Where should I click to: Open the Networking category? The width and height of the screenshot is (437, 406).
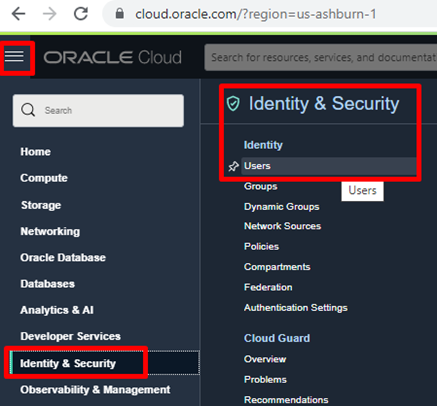coord(50,231)
